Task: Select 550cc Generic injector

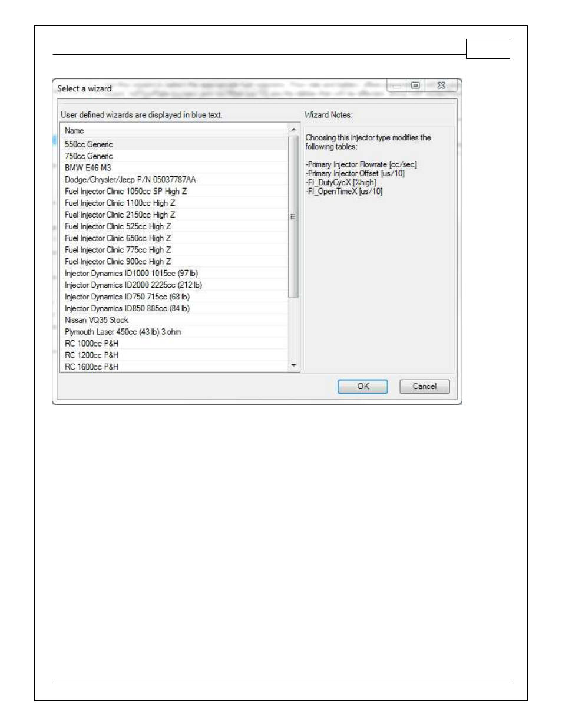Action: [x=174, y=144]
